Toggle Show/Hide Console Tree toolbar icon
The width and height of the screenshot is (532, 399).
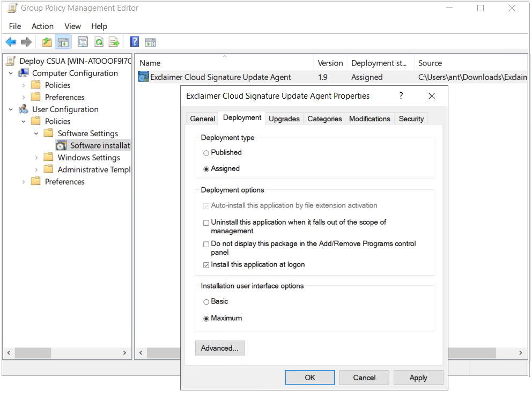pos(63,42)
